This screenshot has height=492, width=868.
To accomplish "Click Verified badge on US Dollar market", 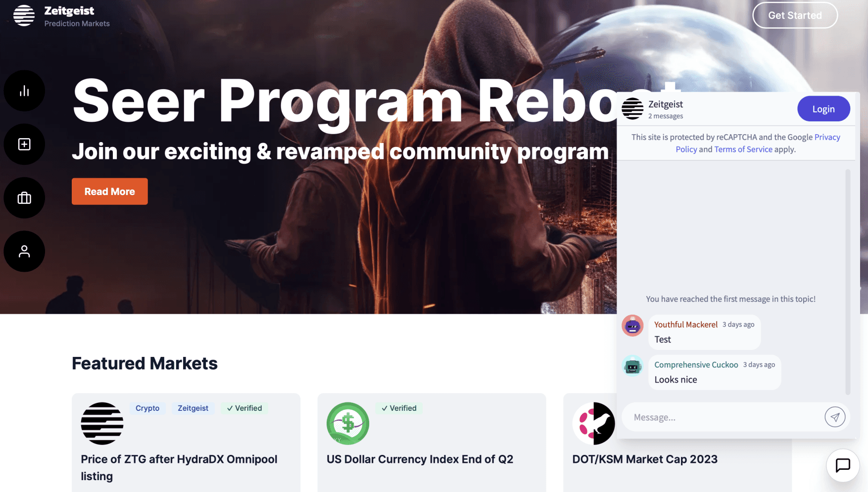I will 399,408.
